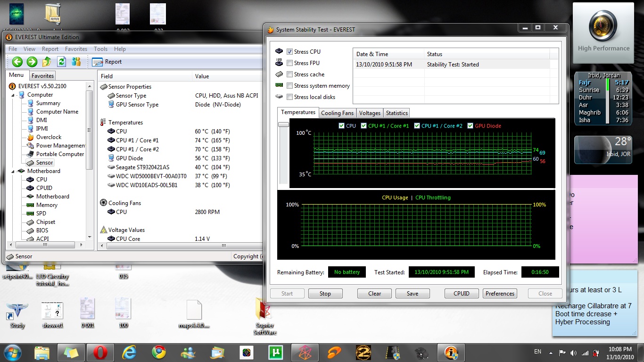
Task: Select Portable Computer in the tree
Action: pyautogui.click(x=56, y=154)
